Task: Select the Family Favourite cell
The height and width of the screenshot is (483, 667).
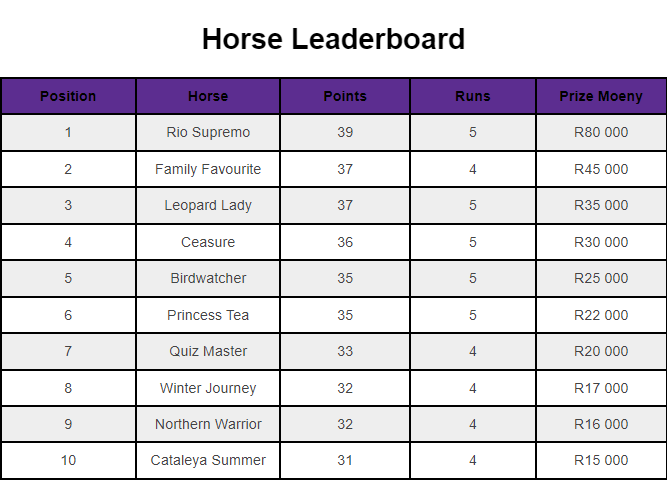Action: (x=208, y=169)
